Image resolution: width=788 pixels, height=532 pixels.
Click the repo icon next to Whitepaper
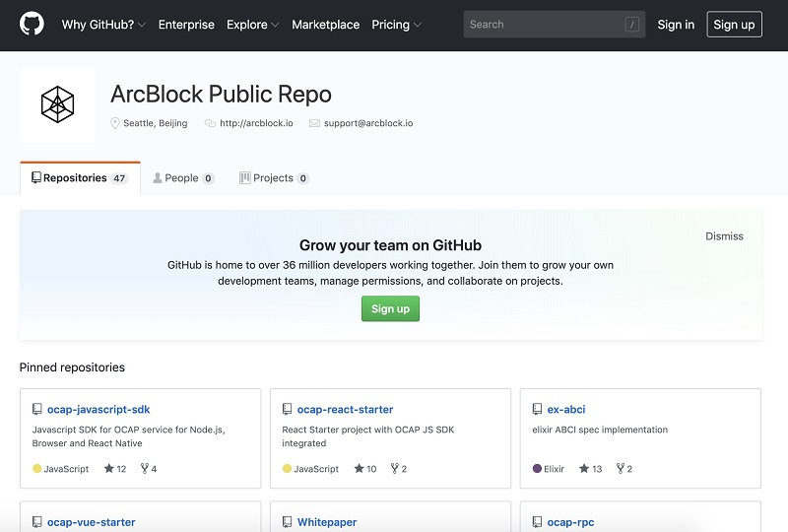pos(287,522)
